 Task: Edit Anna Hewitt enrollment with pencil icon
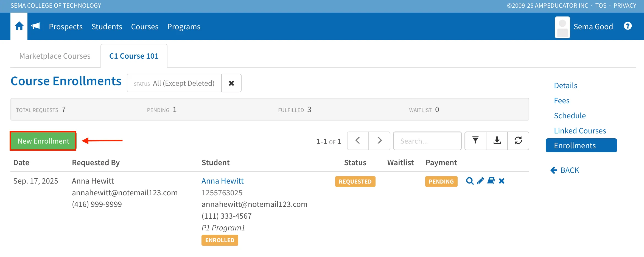(480, 181)
